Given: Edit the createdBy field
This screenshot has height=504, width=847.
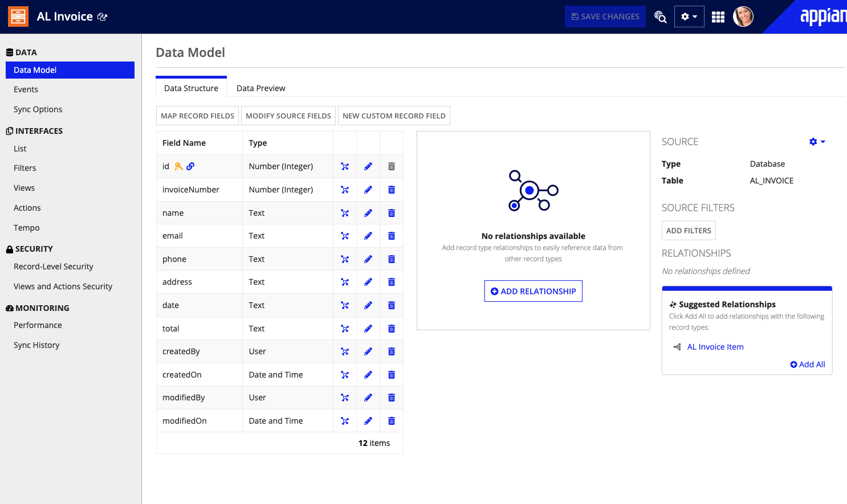Looking at the screenshot, I should [368, 351].
